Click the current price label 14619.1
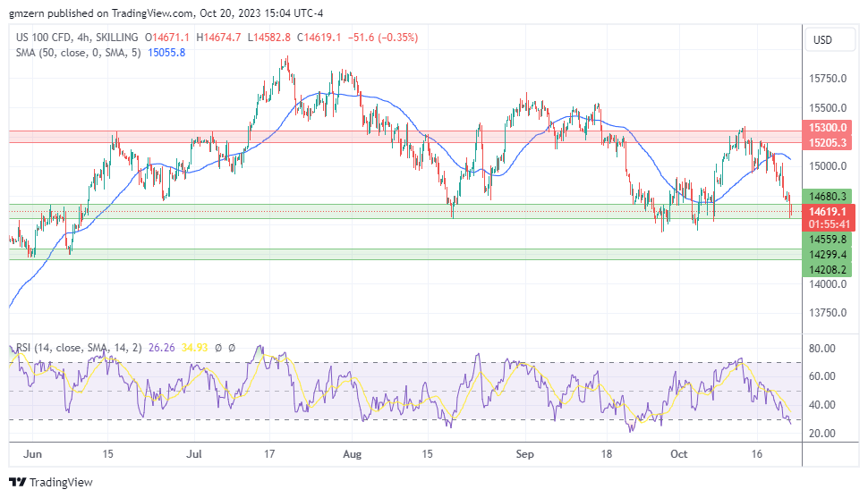The width and height of the screenshot is (868, 498). pyautogui.click(x=827, y=211)
